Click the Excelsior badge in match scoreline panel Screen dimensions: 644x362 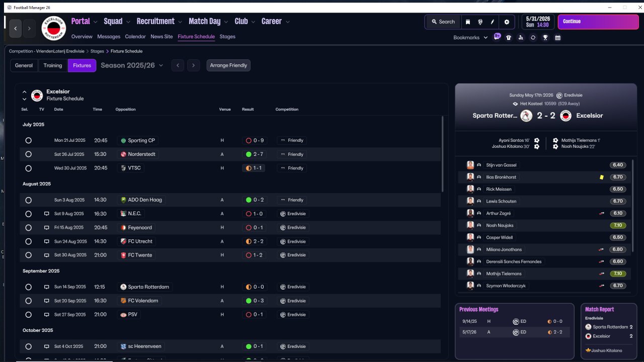click(566, 116)
